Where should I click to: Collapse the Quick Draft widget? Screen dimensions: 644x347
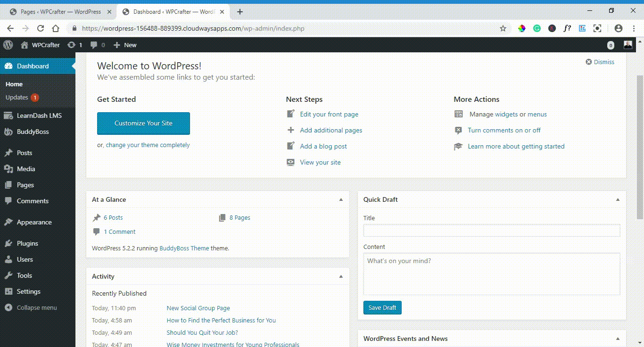618,199
